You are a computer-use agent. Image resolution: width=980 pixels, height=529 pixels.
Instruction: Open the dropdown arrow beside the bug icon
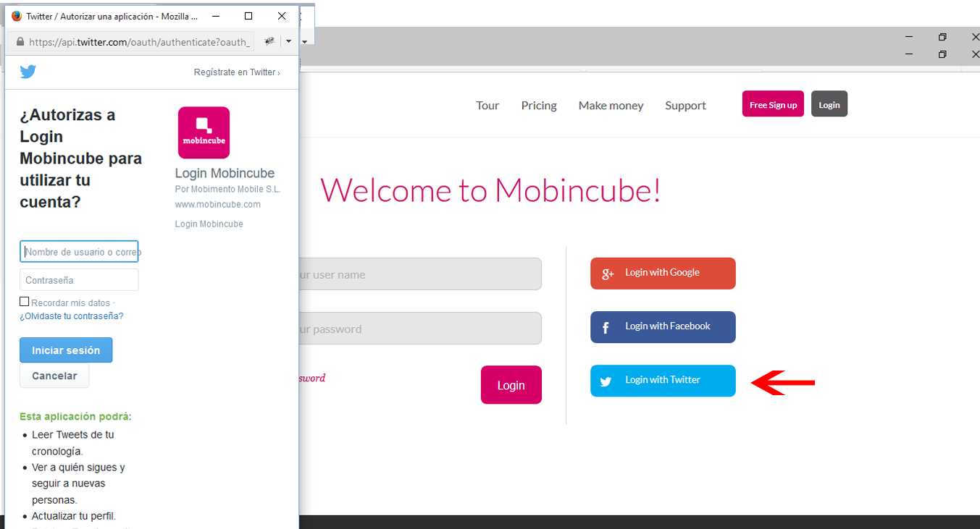pos(289,41)
